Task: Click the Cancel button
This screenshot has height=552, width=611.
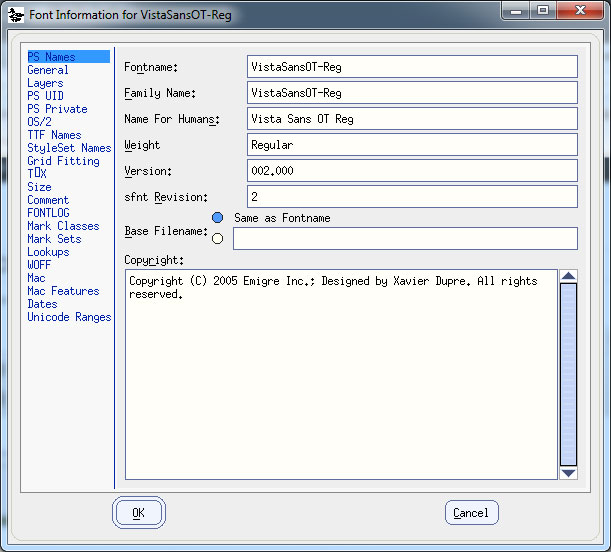Action: click(x=471, y=513)
